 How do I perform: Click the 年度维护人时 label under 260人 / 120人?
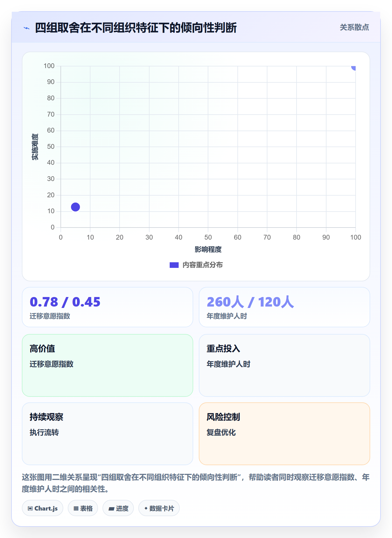coord(227,316)
